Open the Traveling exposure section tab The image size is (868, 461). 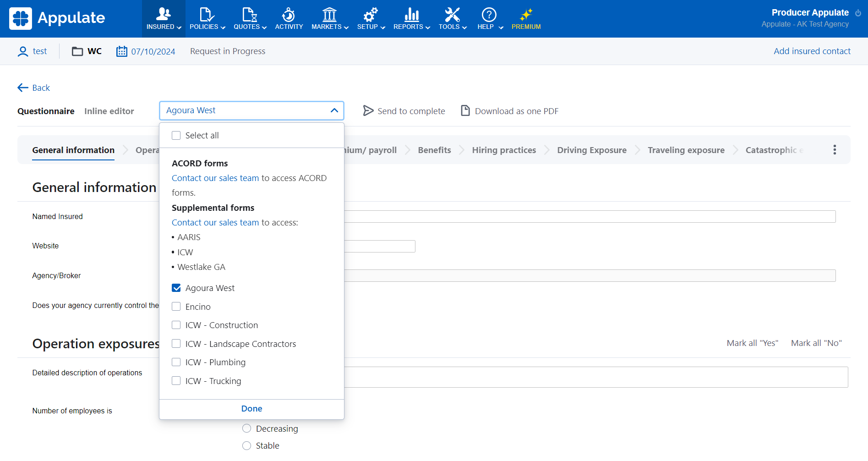[x=686, y=150]
